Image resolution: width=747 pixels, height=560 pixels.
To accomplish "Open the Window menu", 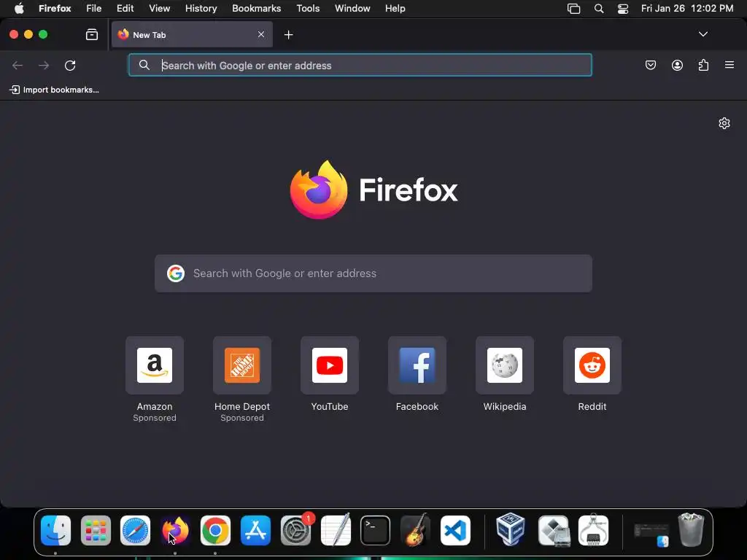I will click(352, 9).
